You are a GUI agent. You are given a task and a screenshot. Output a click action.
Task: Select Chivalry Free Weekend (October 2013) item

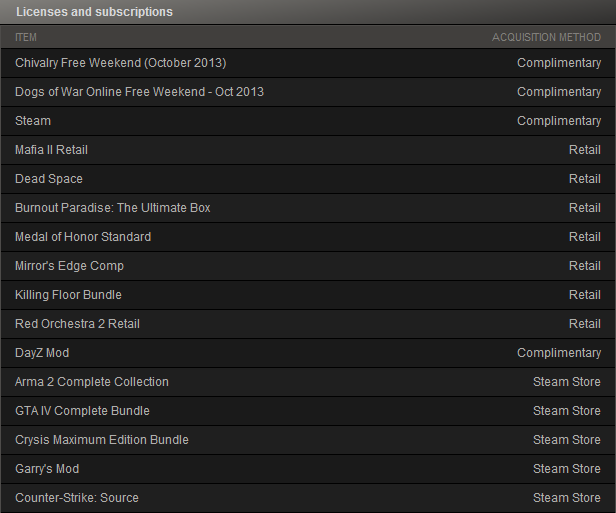(x=121, y=63)
